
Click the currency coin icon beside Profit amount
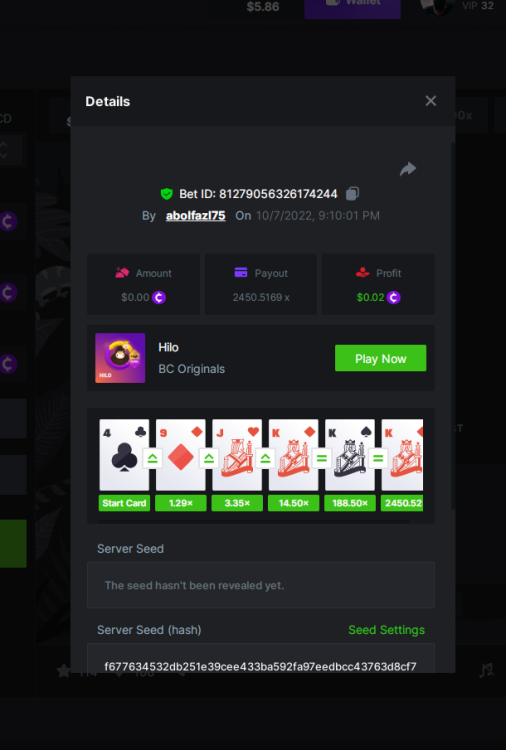(x=394, y=298)
